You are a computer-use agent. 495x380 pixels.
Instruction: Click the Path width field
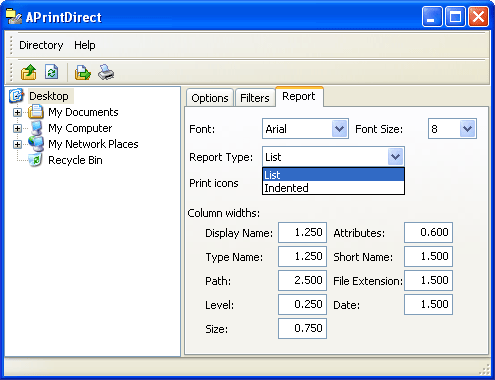(302, 280)
